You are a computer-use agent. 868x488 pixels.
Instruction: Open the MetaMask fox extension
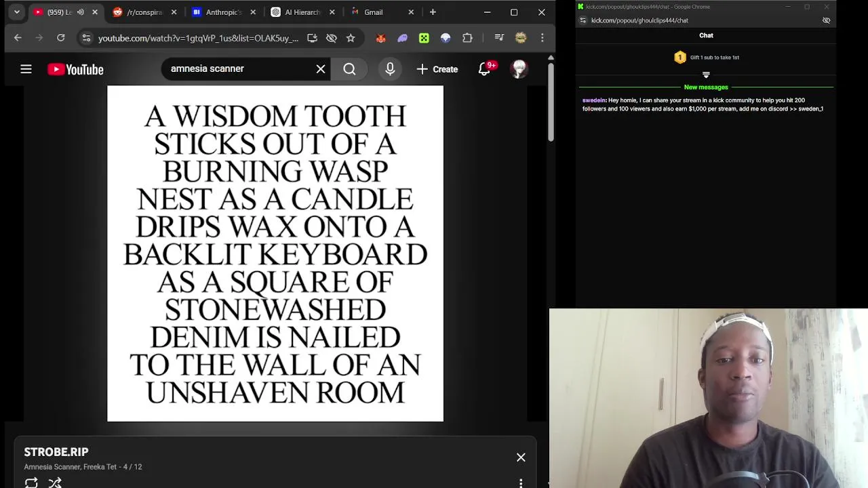[x=380, y=38]
